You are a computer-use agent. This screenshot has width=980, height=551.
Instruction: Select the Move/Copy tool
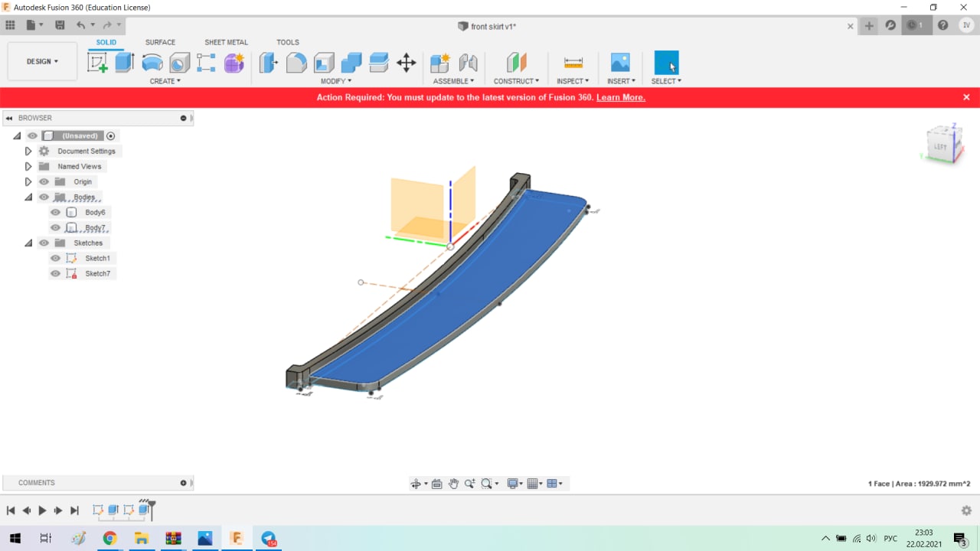pos(407,63)
